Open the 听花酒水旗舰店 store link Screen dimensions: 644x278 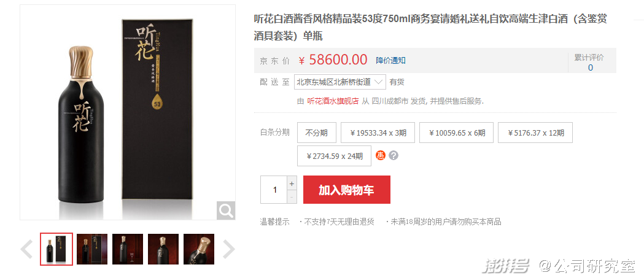point(333,101)
